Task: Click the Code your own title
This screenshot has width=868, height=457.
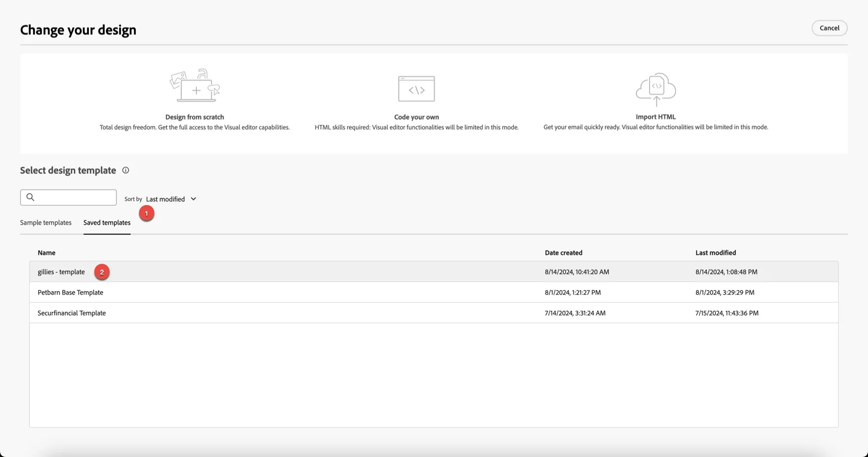Action: (416, 117)
